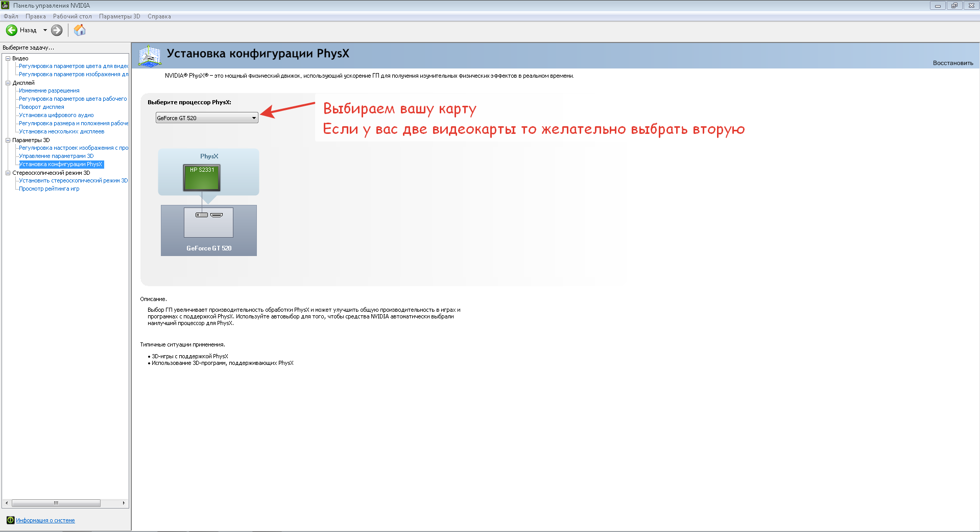Open the Информация о системе link

click(45, 520)
